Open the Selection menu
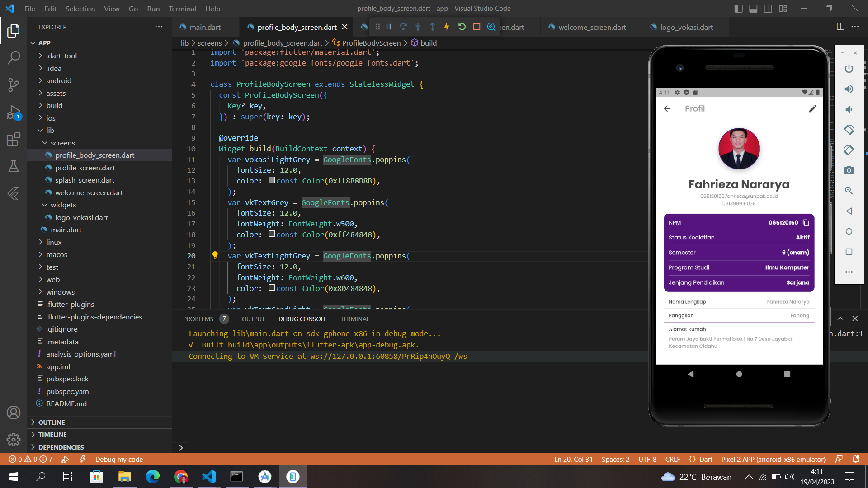 [80, 8]
